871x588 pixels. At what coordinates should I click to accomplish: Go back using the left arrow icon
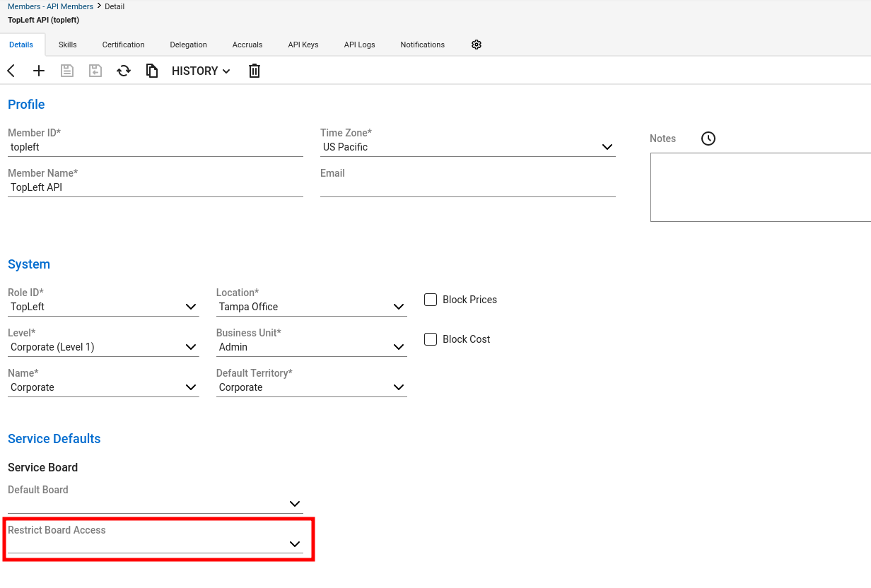[11, 71]
